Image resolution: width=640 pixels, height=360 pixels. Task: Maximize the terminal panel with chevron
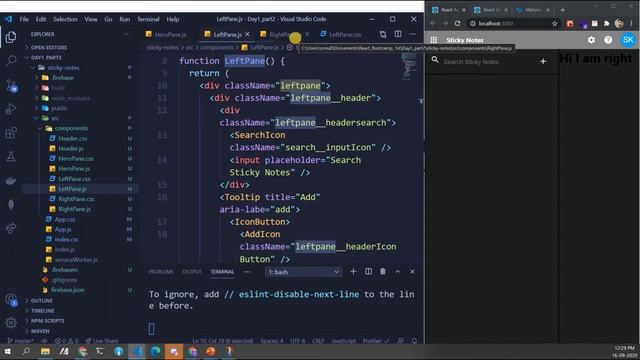398,271
